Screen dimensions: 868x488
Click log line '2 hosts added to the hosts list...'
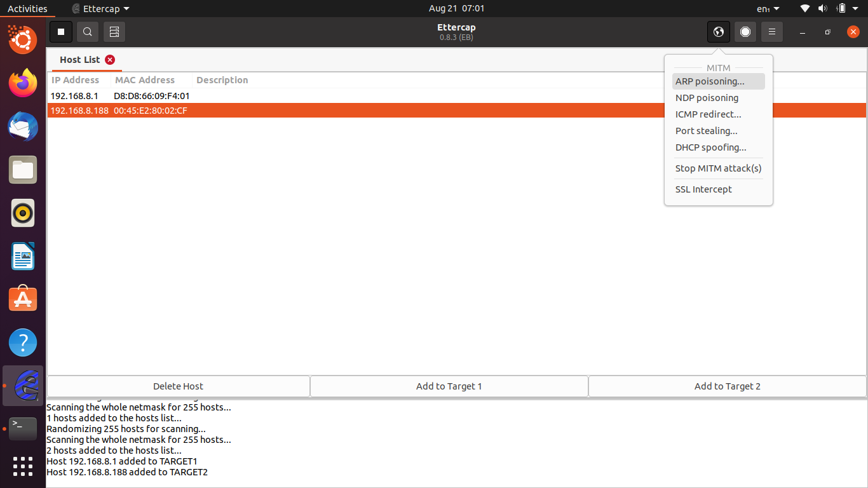[x=114, y=451]
